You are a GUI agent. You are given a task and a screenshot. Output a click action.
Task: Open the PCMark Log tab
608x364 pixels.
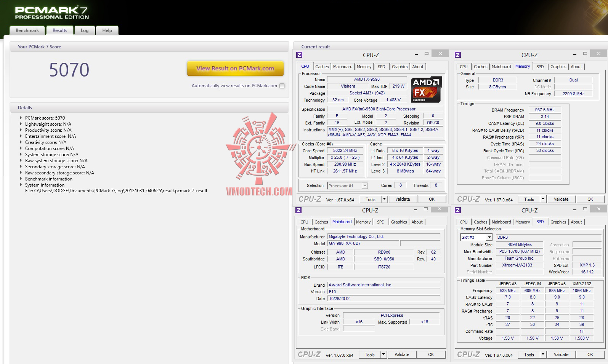85,30
